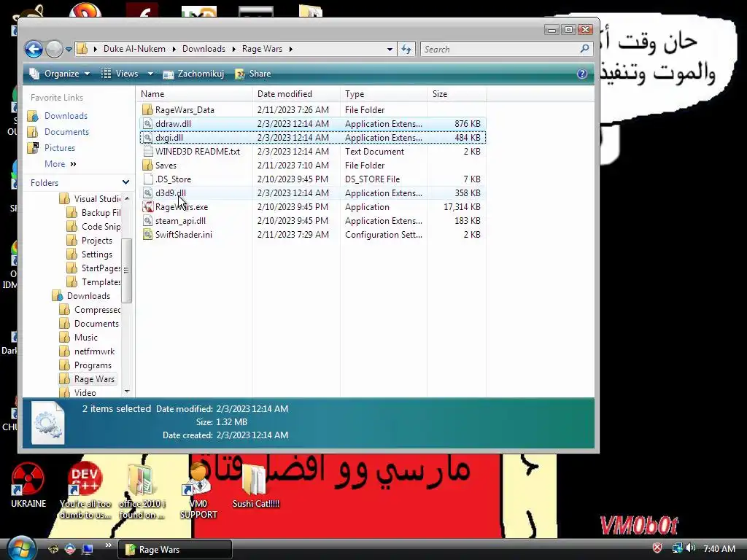Select Music folder in tree

pos(79,337)
